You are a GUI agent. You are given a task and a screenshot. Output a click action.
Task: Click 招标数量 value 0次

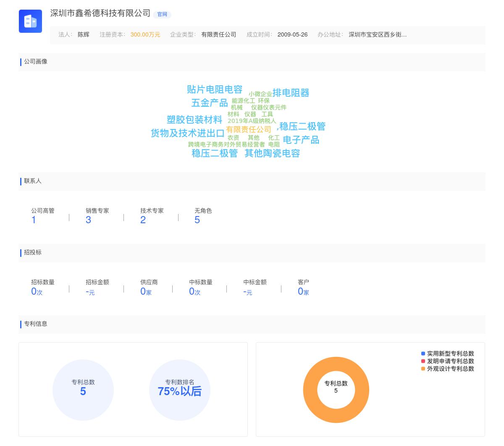(x=37, y=292)
